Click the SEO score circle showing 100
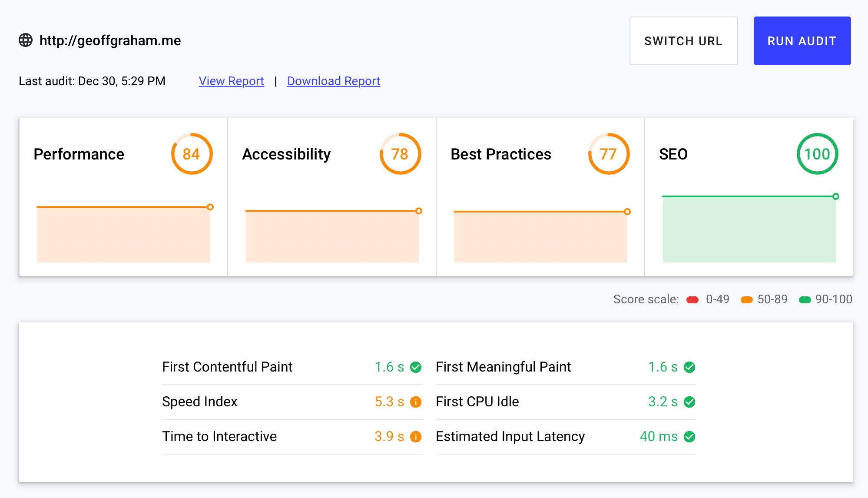This screenshot has height=498, width=868. click(x=817, y=154)
